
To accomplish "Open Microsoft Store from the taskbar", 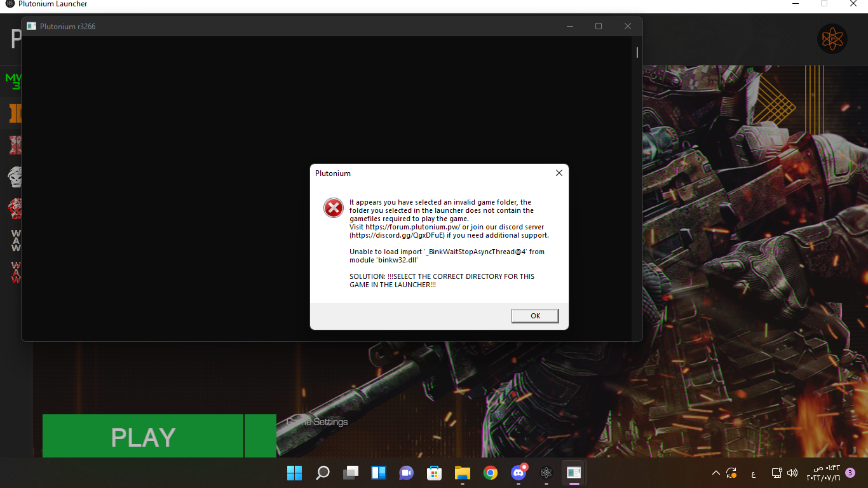I will [435, 473].
